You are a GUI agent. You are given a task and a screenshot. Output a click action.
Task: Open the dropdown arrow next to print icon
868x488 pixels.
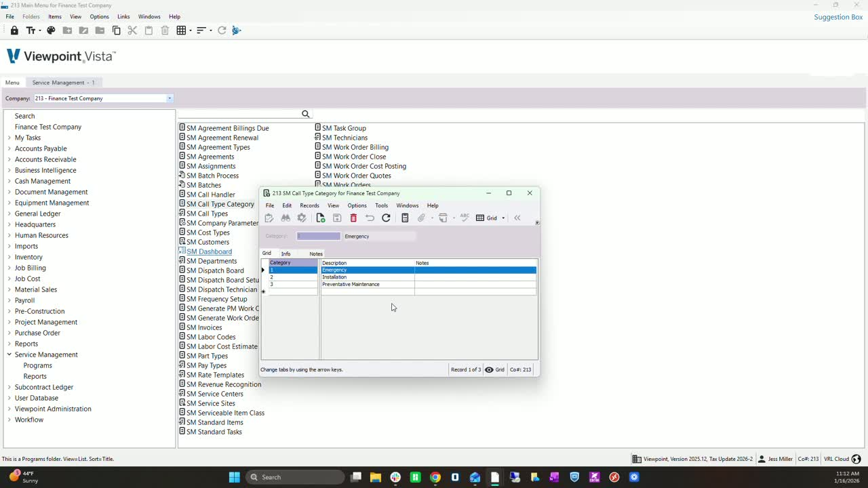454,218
